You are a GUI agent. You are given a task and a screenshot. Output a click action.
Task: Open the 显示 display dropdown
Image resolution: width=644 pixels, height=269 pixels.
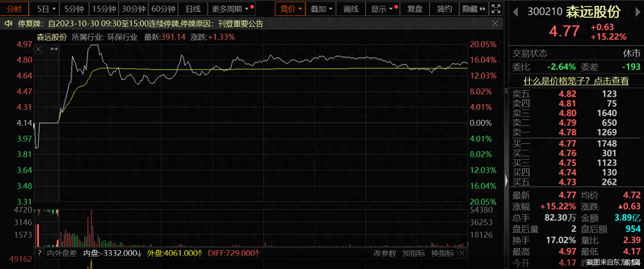point(383,9)
